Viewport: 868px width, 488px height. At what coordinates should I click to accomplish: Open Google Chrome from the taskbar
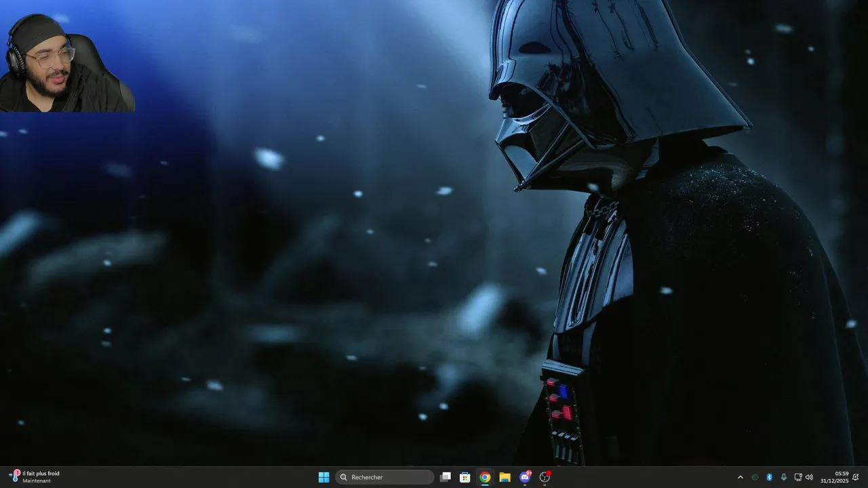485,477
